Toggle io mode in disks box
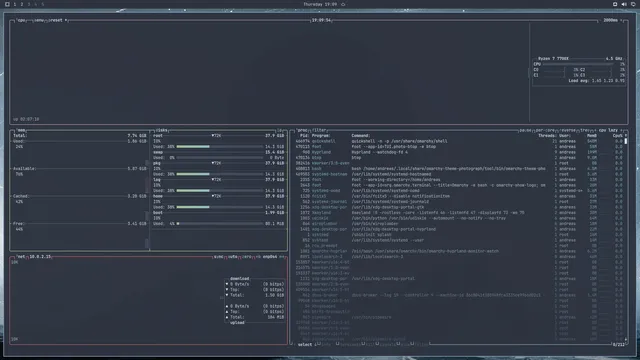Image resolution: width=640 pixels, height=360 pixels. pyautogui.click(x=280, y=130)
